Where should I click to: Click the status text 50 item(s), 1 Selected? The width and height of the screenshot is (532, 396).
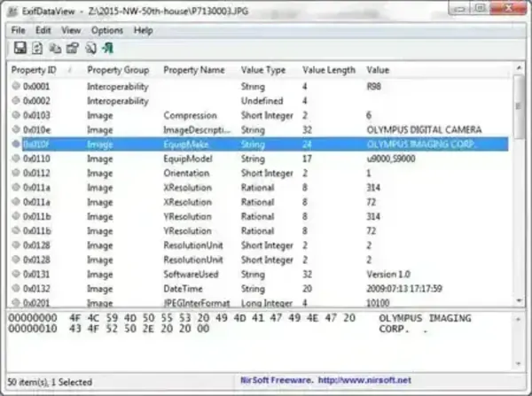coord(50,382)
